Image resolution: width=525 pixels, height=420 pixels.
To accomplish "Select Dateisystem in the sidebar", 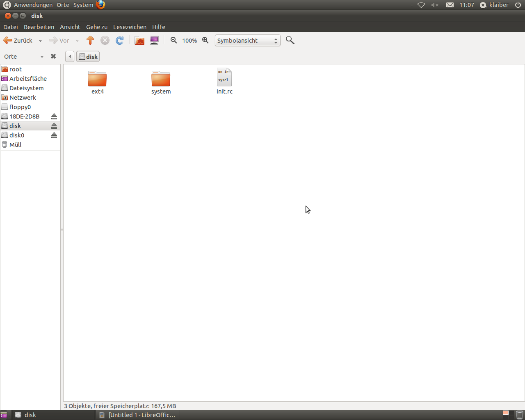I will pos(30,88).
